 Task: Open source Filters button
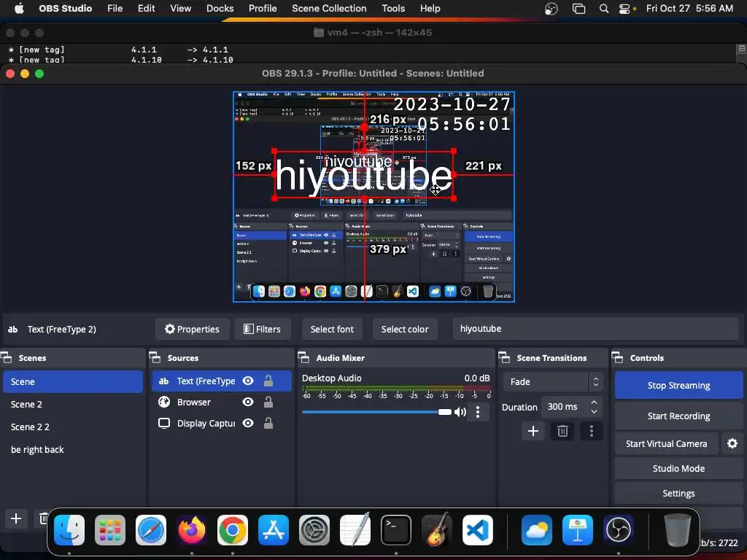pos(263,329)
